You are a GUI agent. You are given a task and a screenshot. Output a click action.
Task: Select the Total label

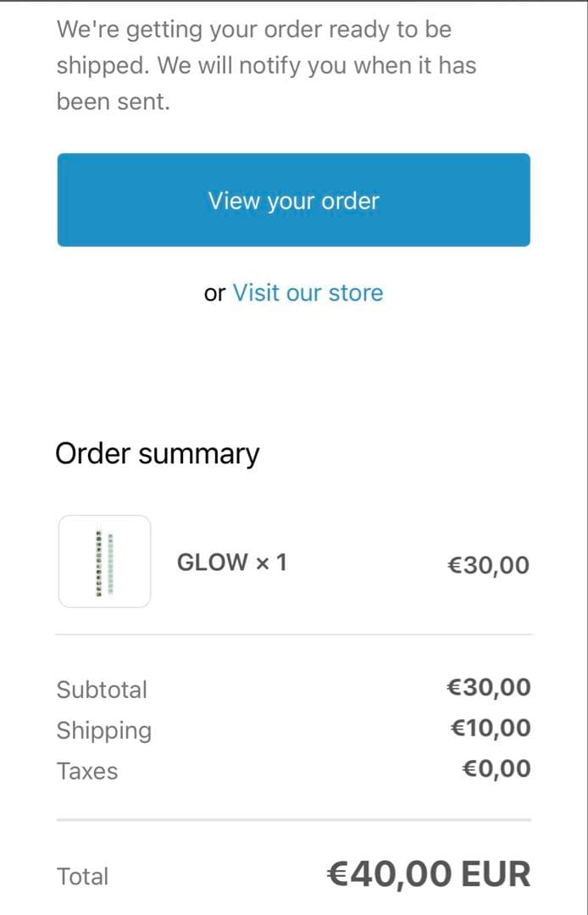[x=82, y=876]
